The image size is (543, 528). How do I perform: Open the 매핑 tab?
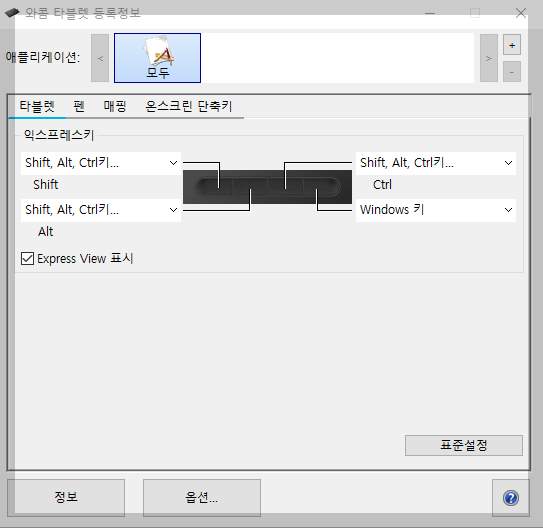115,106
